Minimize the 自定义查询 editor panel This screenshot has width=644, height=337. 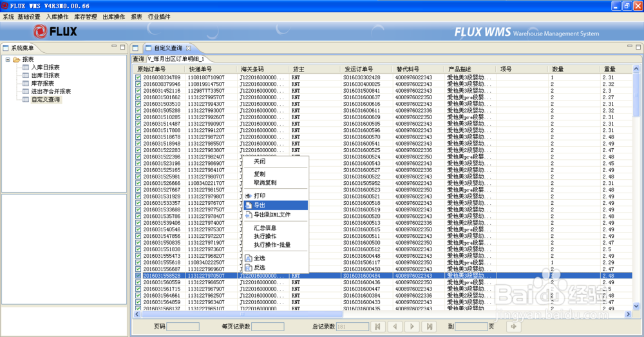630,47
